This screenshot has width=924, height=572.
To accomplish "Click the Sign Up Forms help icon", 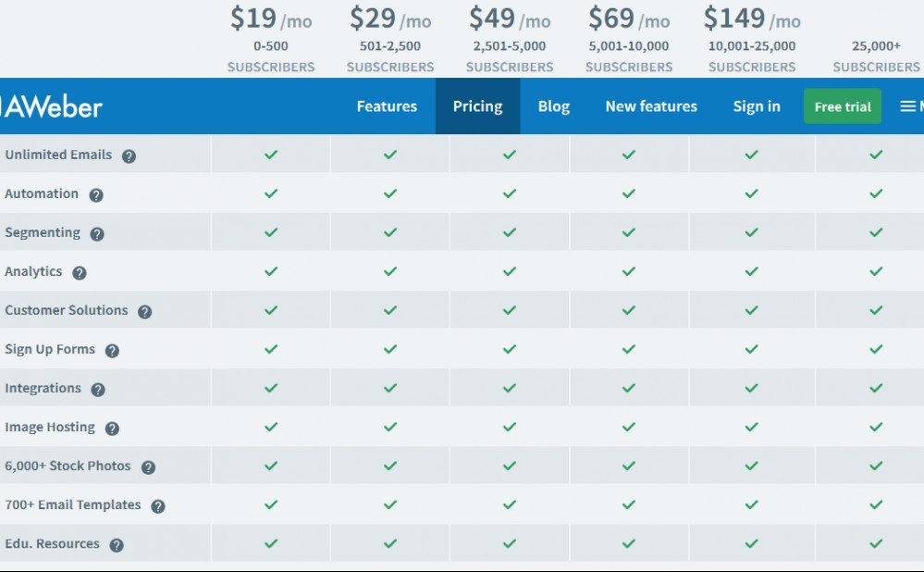I will (112, 351).
